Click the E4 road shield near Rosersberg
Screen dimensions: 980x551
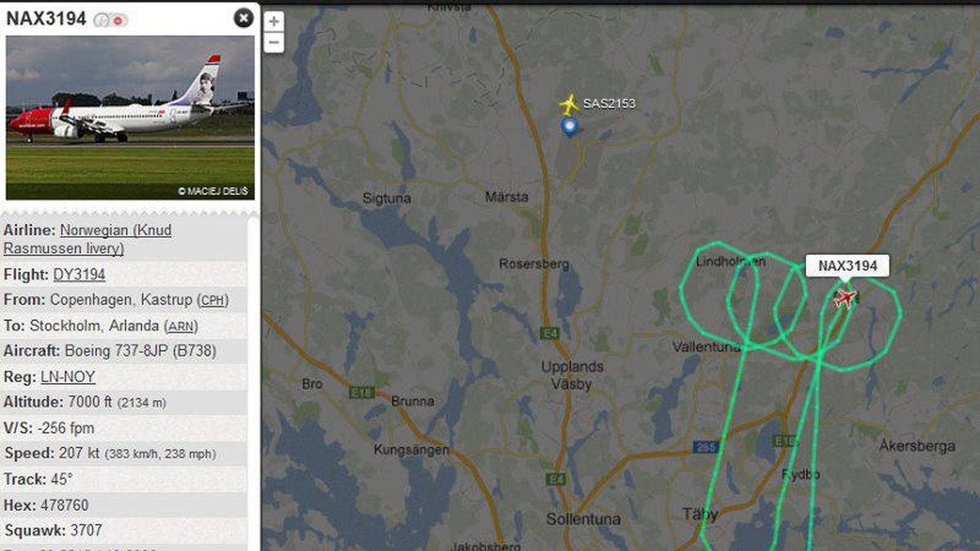(548, 333)
